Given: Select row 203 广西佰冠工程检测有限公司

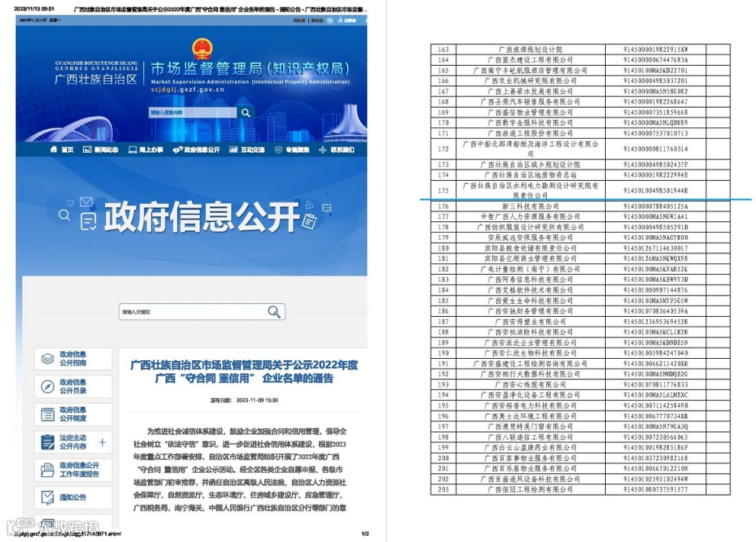Looking at the screenshot, I should 580,489.
